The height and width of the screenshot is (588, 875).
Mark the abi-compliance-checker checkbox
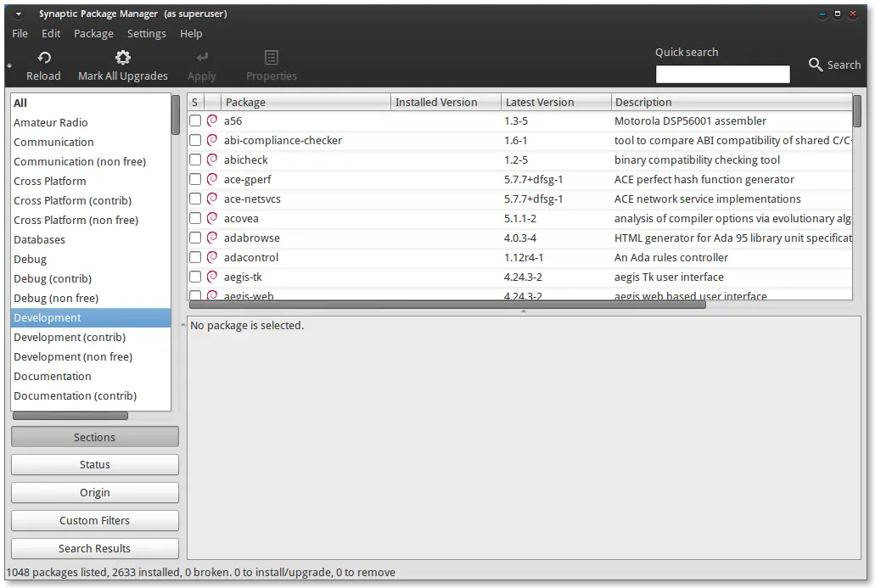[194, 140]
